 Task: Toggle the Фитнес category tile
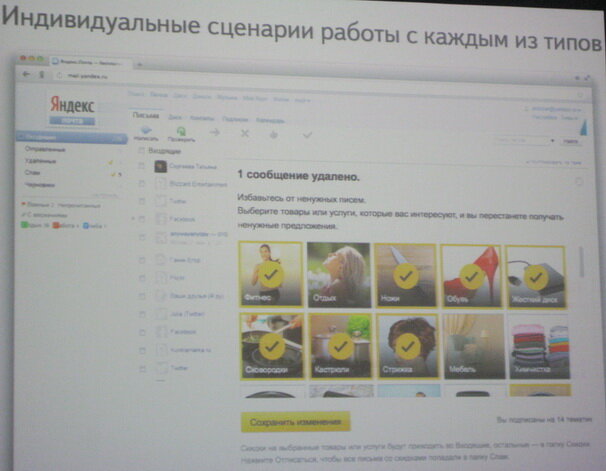[271, 274]
